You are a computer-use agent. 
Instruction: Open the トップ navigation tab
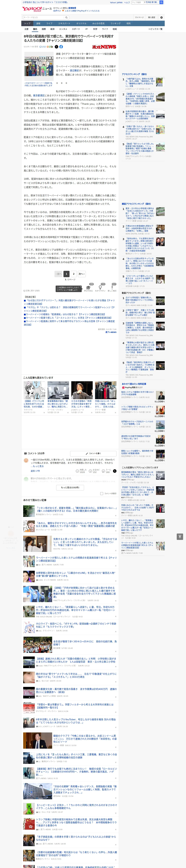point(27,24)
